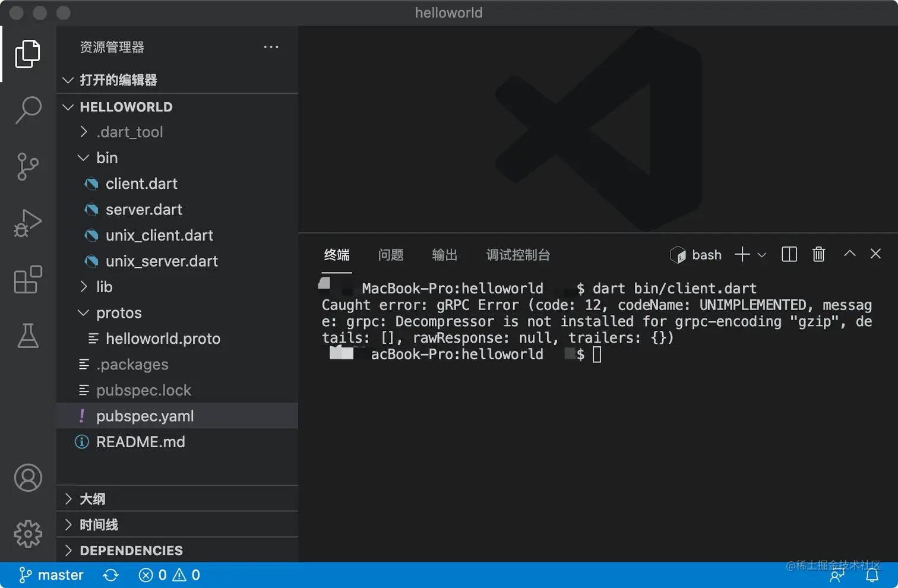The image size is (898, 588).
Task: Expand the .dart_tool folder
Action: tap(177, 132)
